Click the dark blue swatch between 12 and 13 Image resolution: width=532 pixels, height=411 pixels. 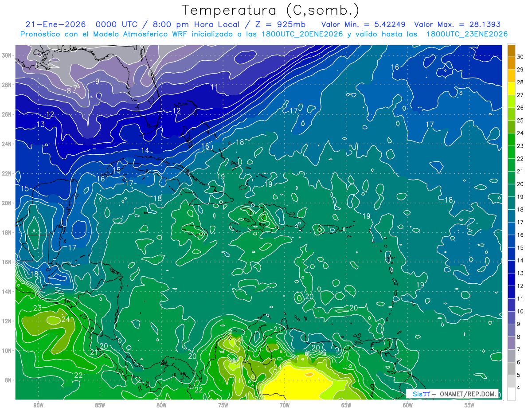click(x=511, y=279)
